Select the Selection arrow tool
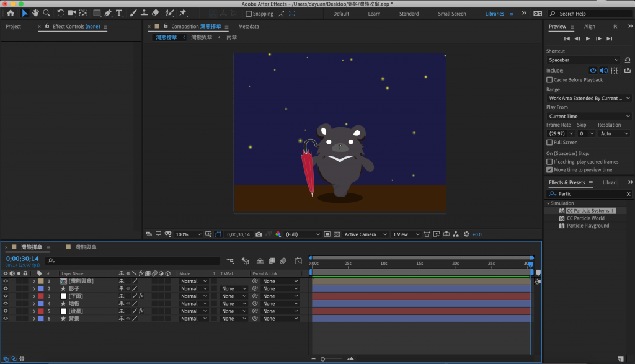The width and height of the screenshot is (635, 364). tap(24, 14)
